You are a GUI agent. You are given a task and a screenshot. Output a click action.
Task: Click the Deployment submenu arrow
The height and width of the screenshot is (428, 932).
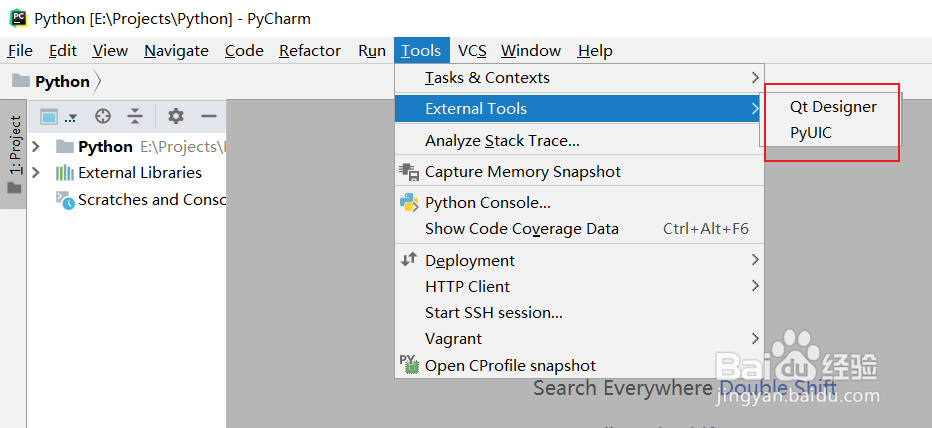(755, 260)
